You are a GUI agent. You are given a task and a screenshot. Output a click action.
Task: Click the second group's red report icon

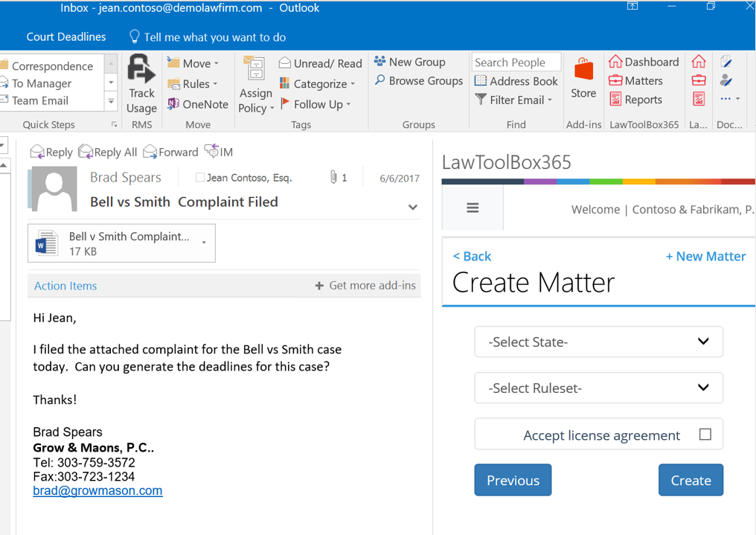click(x=699, y=99)
